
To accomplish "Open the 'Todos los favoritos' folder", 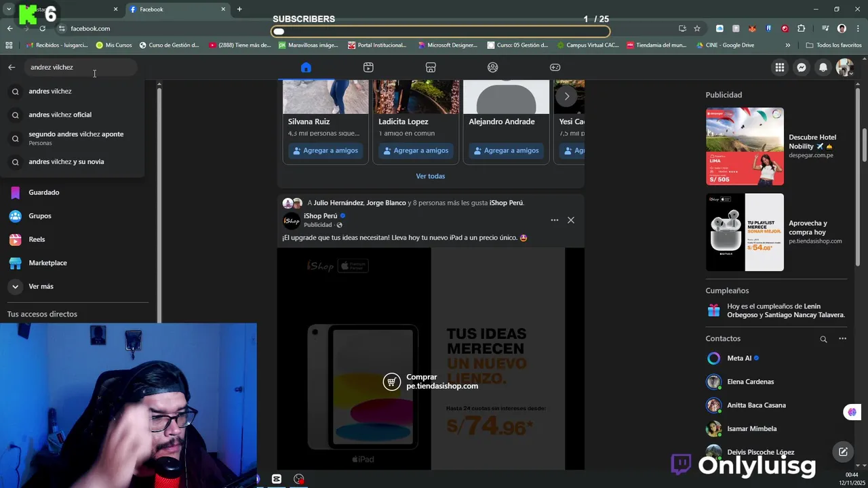I will tap(833, 45).
